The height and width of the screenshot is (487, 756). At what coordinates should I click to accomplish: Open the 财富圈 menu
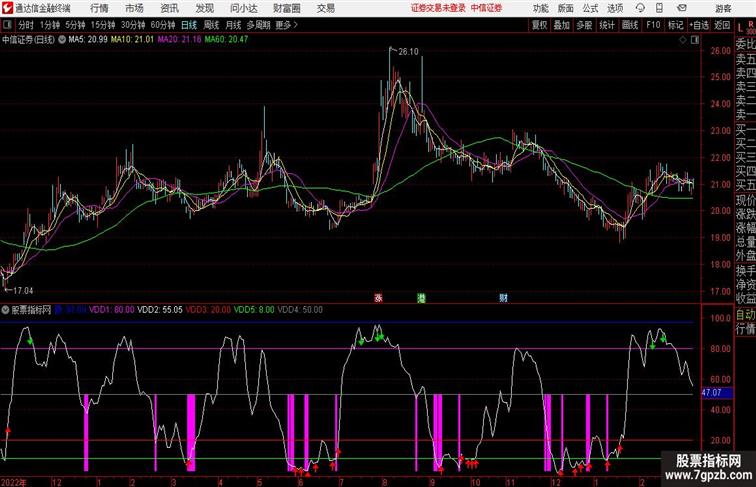point(286,8)
